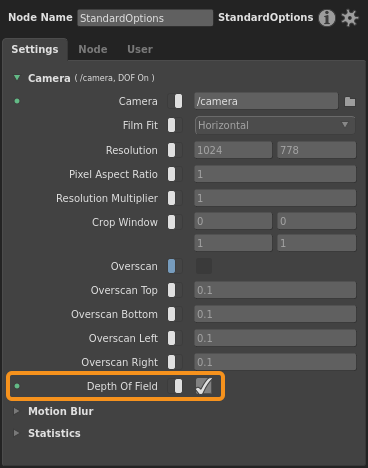Screen dimensions: 368x468
Task: Toggle the blue Overscan enable switch
Action: [175, 266]
